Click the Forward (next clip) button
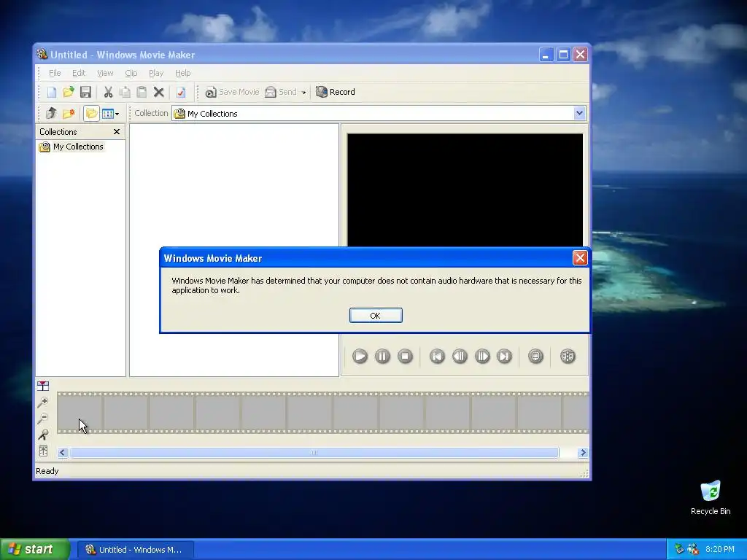Screen dimensions: 747x560 [x=505, y=356]
